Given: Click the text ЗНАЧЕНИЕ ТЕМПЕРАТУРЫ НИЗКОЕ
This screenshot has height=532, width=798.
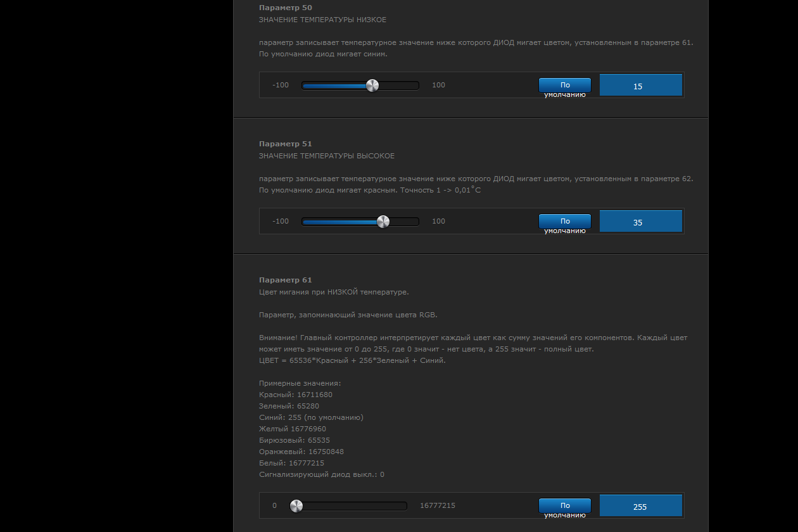Looking at the screenshot, I should pyautogui.click(x=322, y=20).
